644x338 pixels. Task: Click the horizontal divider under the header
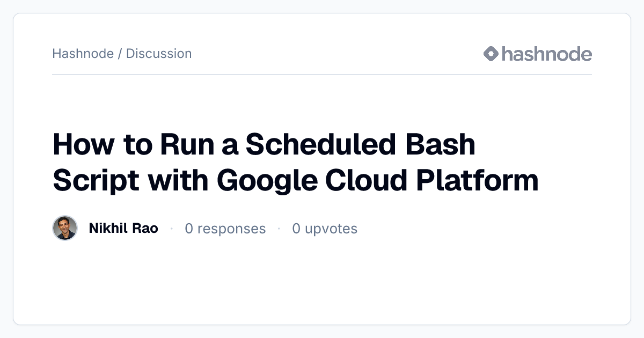click(322, 74)
